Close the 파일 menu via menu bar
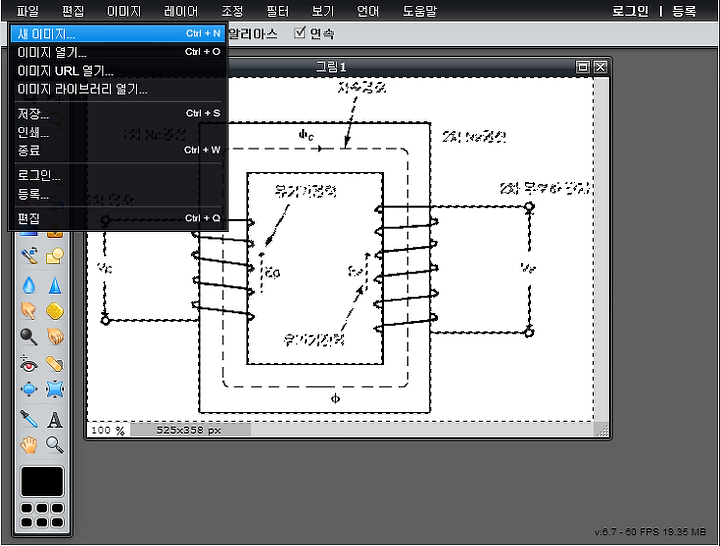The image size is (720, 546). pyautogui.click(x=28, y=11)
